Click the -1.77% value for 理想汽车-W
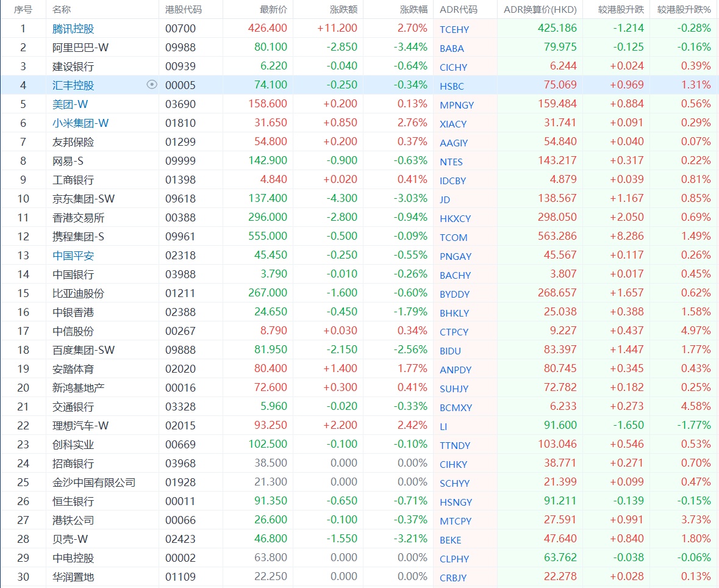 click(x=694, y=425)
